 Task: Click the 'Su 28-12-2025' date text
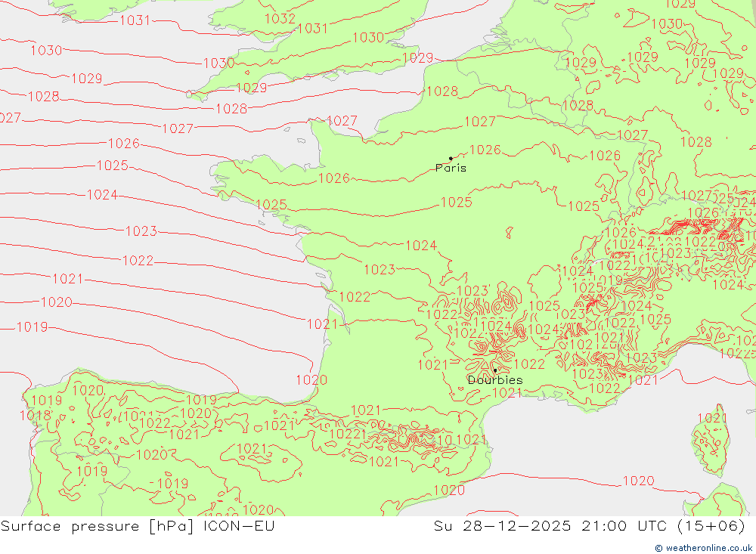pyautogui.click(x=503, y=525)
